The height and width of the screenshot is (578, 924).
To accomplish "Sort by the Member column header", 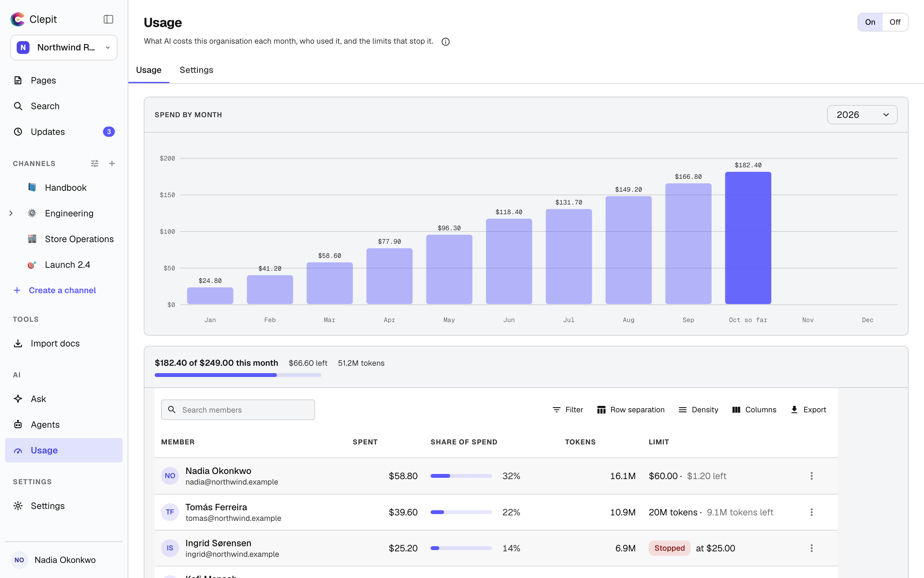I will (x=178, y=442).
